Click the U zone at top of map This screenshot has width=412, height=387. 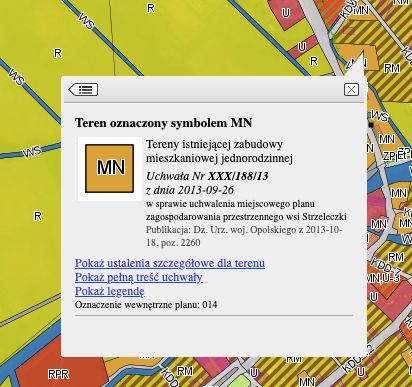(x=286, y=13)
